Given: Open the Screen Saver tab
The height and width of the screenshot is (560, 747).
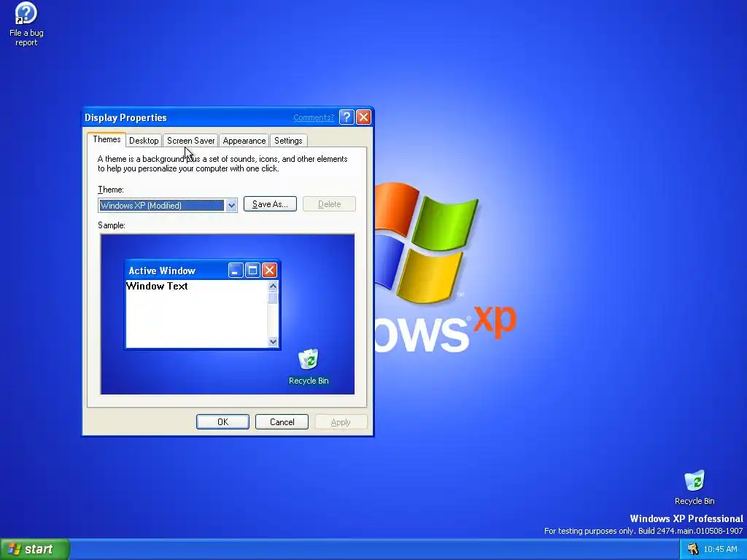Looking at the screenshot, I should (190, 141).
